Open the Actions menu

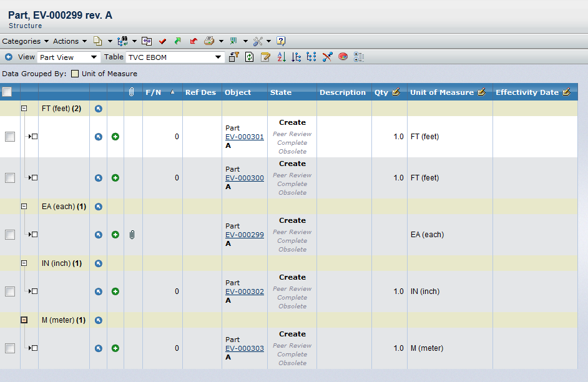coord(69,41)
